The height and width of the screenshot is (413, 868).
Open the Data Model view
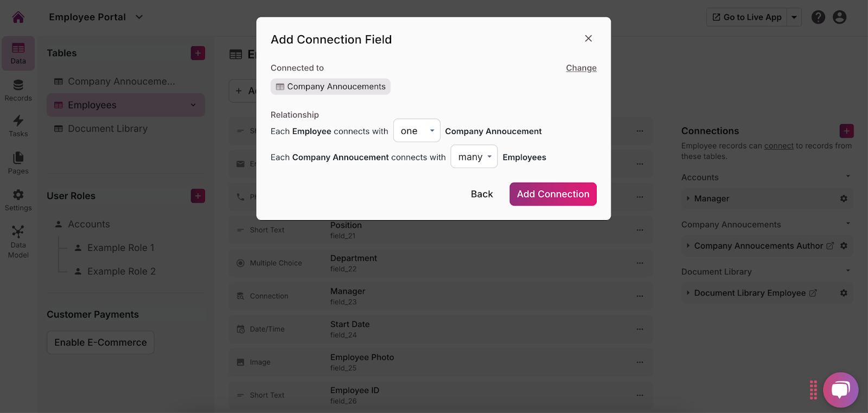click(18, 242)
